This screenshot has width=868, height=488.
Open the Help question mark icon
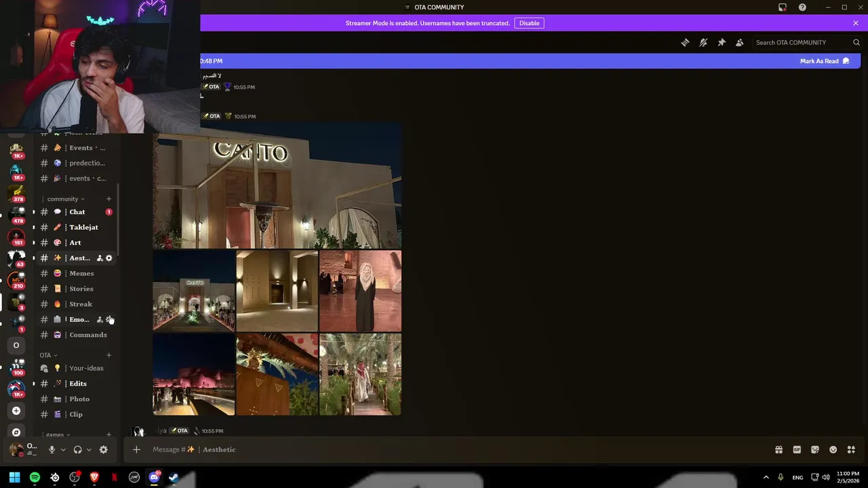[802, 7]
